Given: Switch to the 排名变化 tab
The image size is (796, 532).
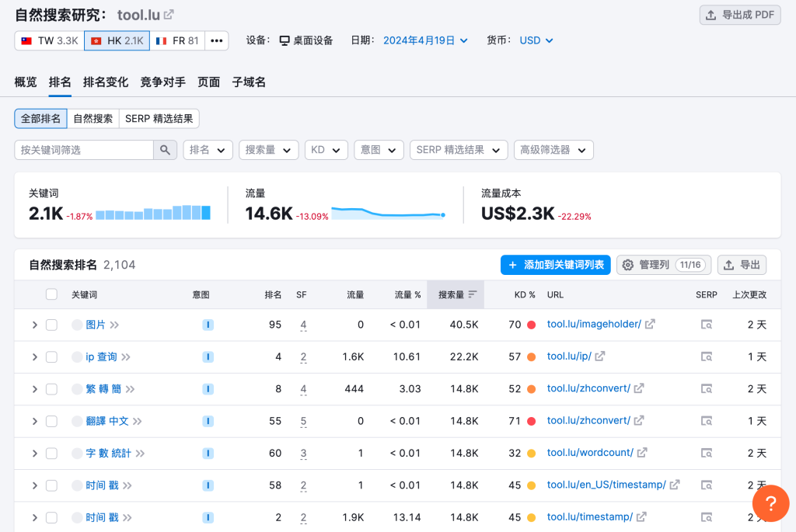Looking at the screenshot, I should pyautogui.click(x=106, y=82).
